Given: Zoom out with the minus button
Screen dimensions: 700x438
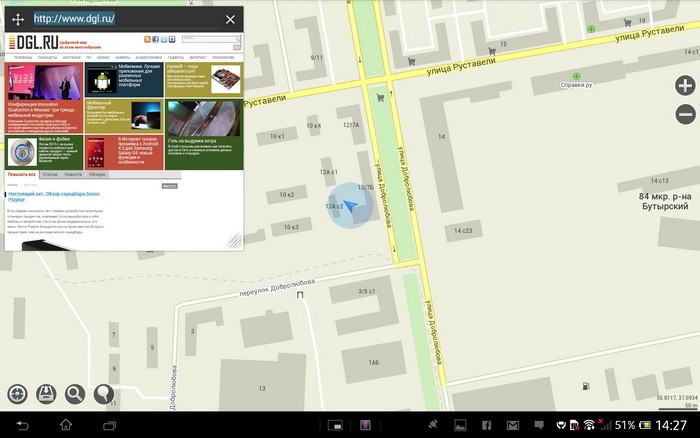Looking at the screenshot, I should pyautogui.click(x=685, y=114).
